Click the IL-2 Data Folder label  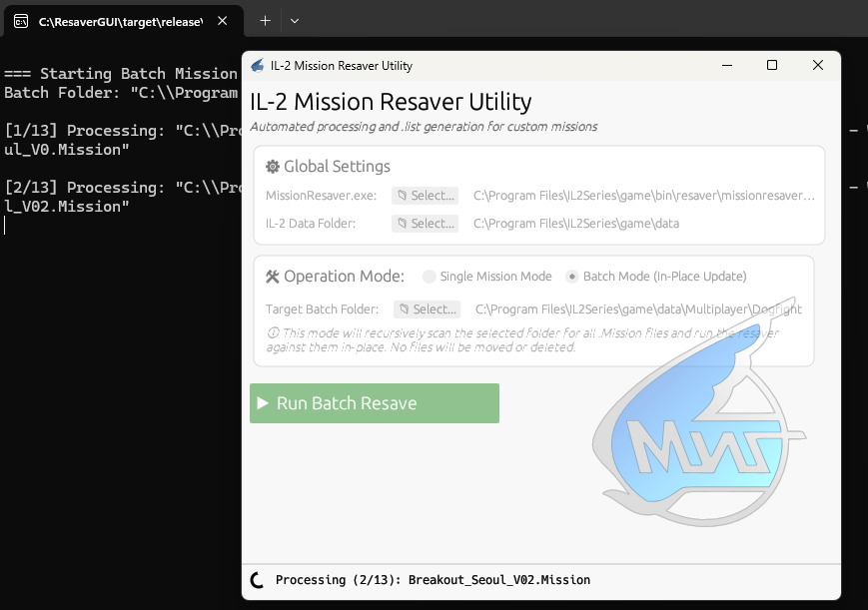pos(311,223)
